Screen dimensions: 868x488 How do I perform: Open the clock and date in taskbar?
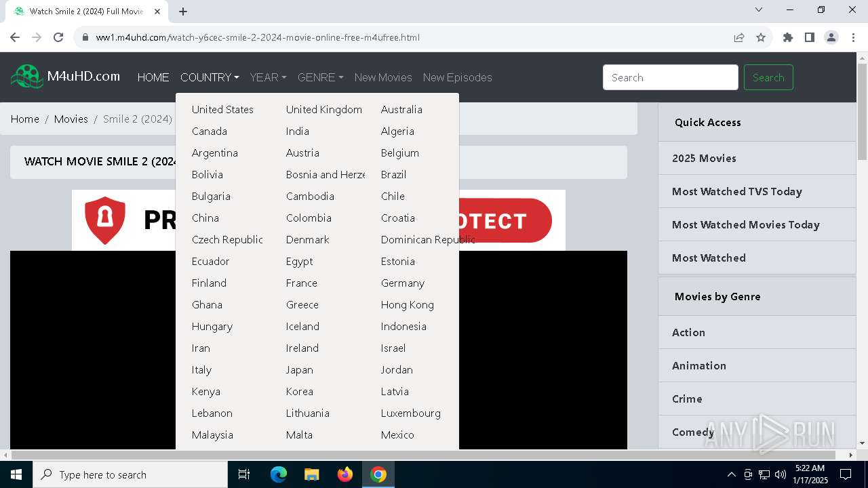click(810, 474)
